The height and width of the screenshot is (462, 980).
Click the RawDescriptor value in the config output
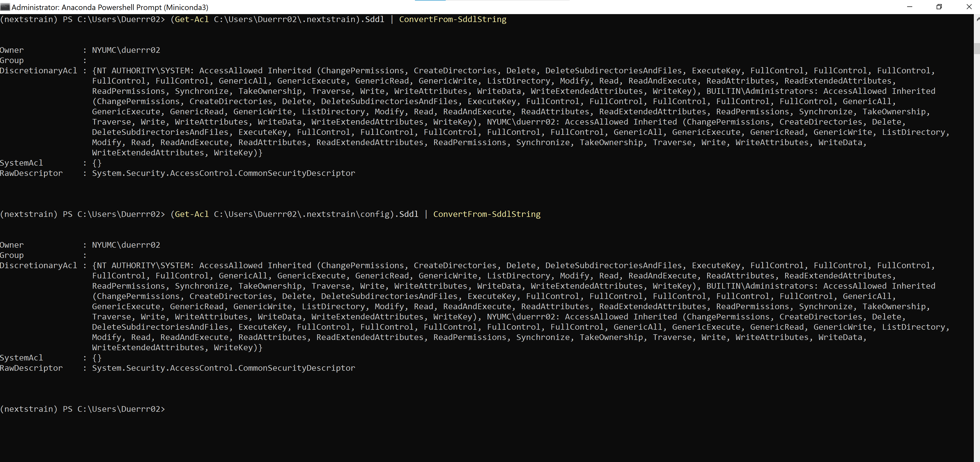(224, 368)
